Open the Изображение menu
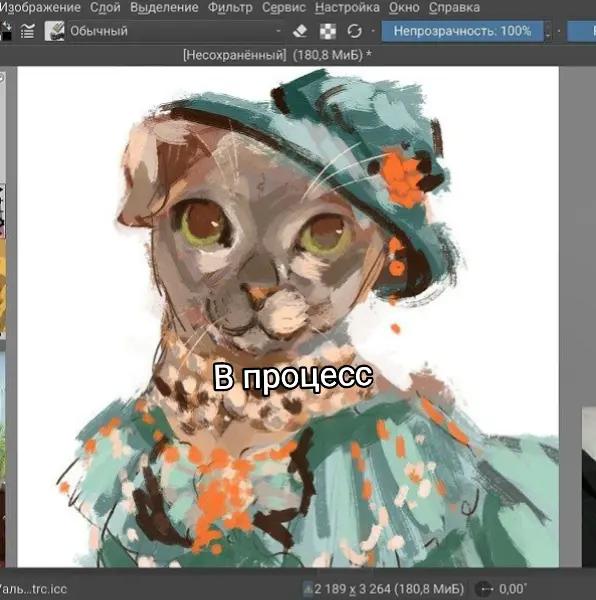 pos(40,7)
